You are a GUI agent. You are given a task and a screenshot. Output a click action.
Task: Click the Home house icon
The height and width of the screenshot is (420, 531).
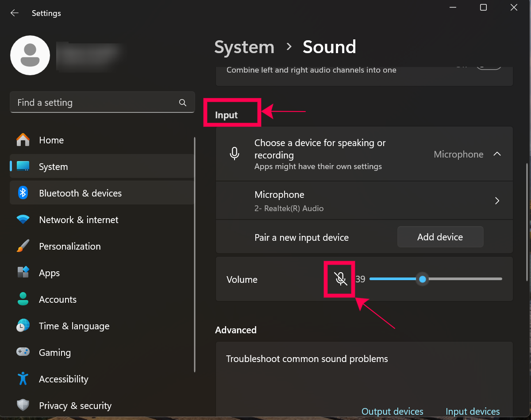[x=23, y=140]
